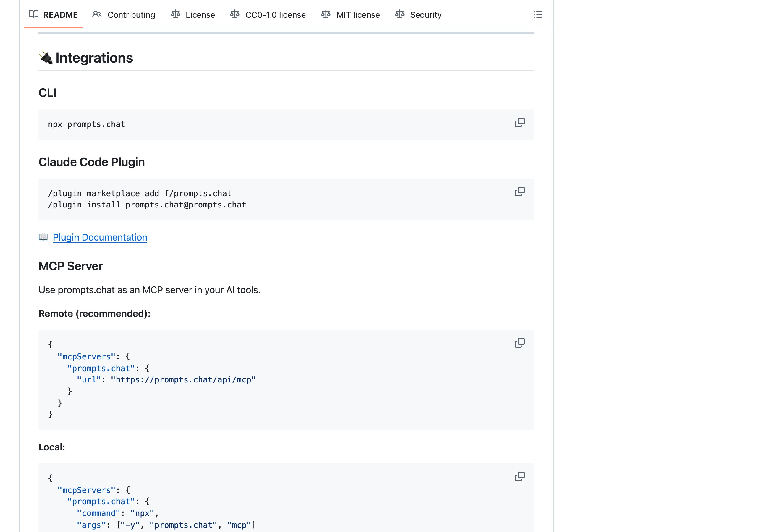757x532 pixels.
Task: Click '/plugin marketplace add f/prompts.chat' line
Action: 140,194
